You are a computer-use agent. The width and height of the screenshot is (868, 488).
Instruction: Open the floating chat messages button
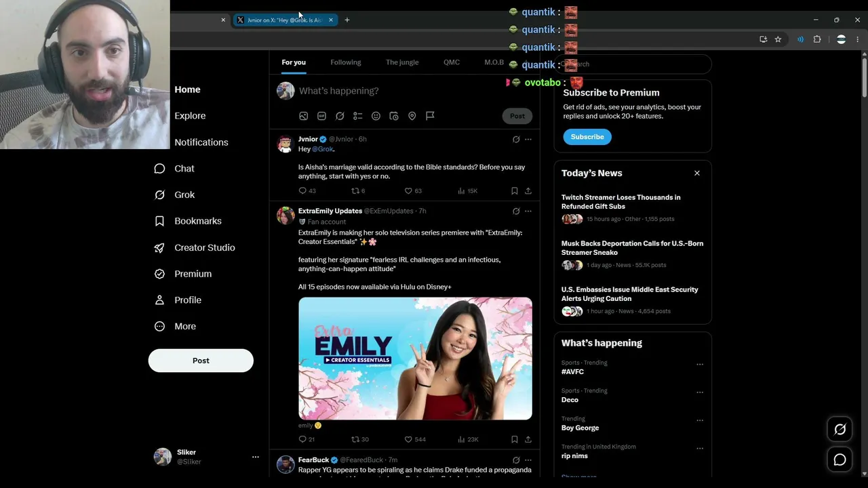coord(840,460)
